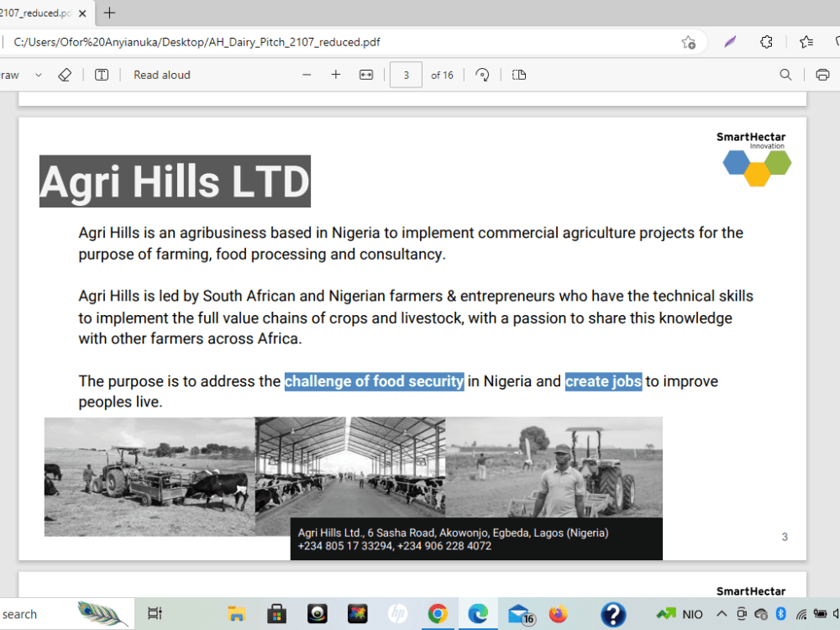Open the blue question mark help app

pyautogui.click(x=613, y=615)
